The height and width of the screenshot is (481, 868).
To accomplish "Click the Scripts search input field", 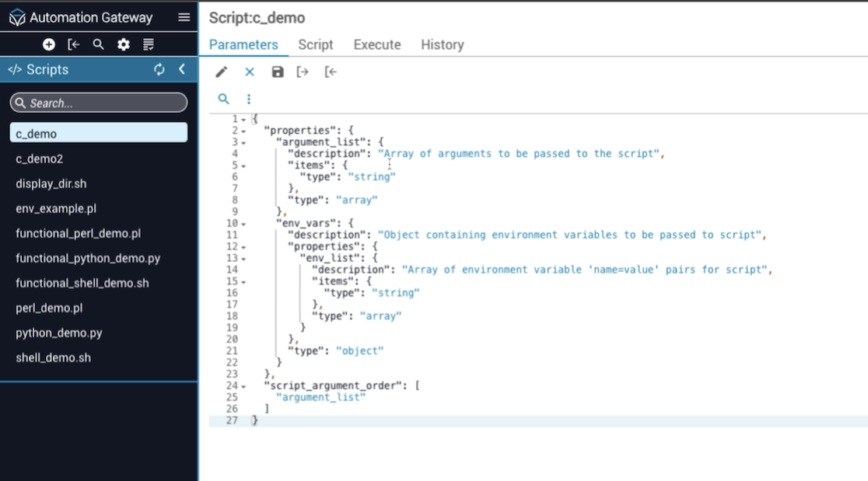I will 99,103.
